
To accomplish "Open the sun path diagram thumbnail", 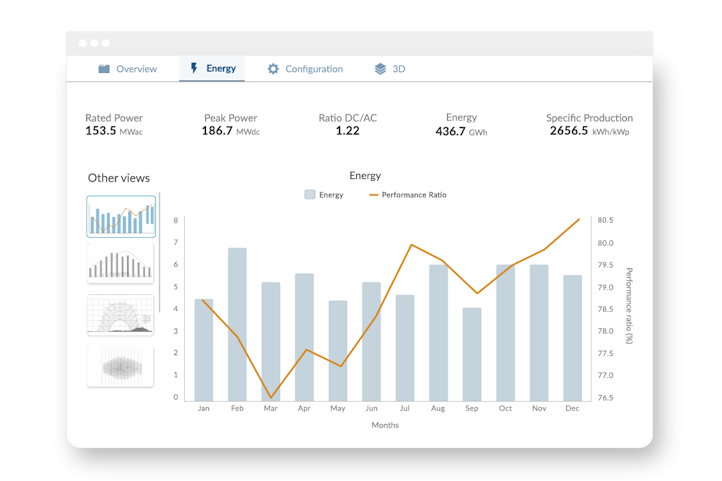I will click(120, 315).
